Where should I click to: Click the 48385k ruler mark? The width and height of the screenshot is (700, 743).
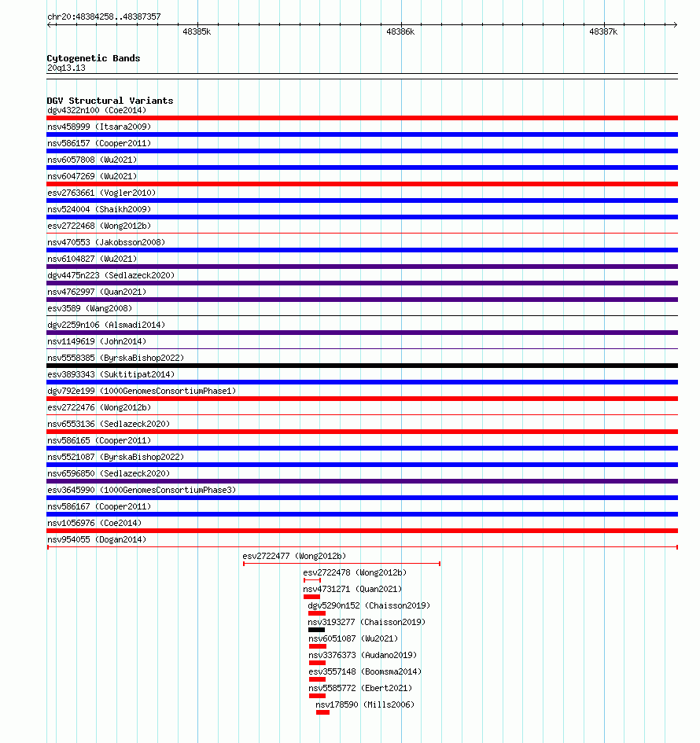click(197, 31)
